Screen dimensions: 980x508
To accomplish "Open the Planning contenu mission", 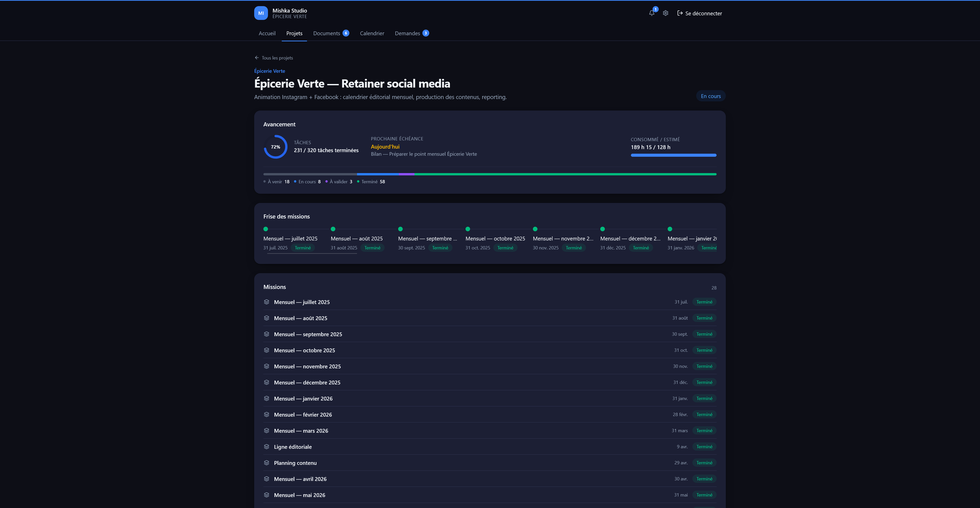I will click(490, 463).
